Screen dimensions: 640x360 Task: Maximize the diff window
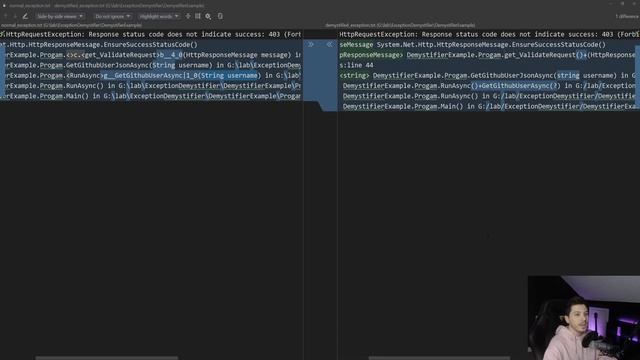click(x=622, y=4)
